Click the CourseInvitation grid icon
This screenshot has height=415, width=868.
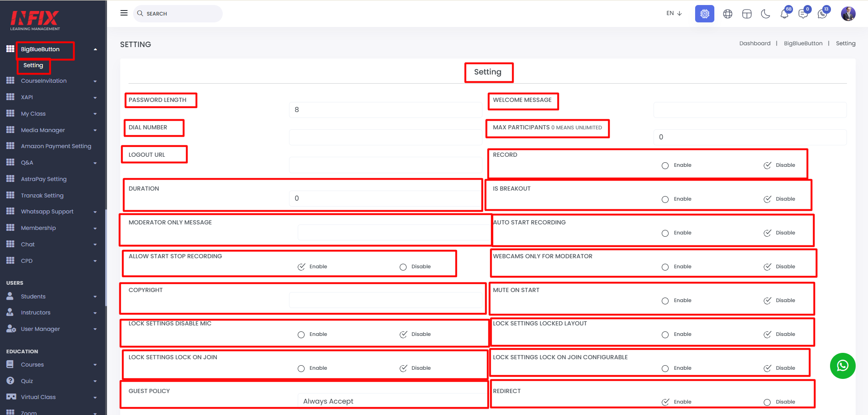(x=10, y=80)
